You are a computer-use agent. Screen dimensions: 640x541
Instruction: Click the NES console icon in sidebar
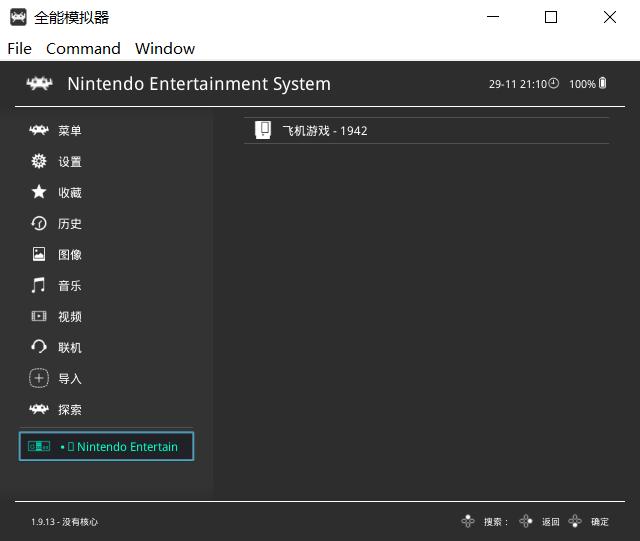[39, 446]
